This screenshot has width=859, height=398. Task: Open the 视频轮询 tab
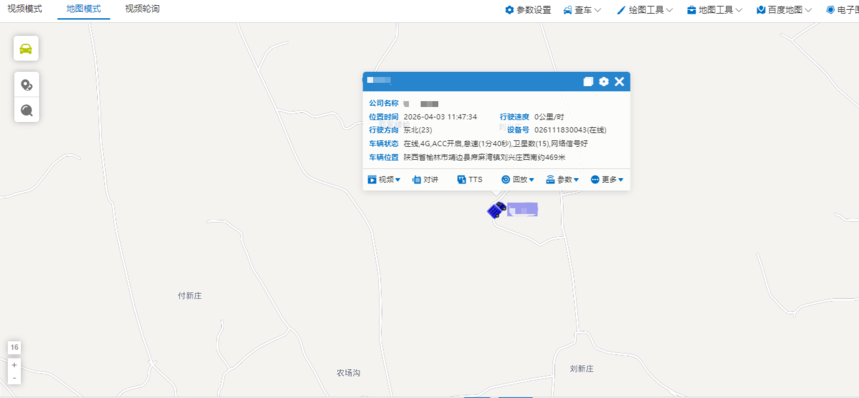[142, 9]
